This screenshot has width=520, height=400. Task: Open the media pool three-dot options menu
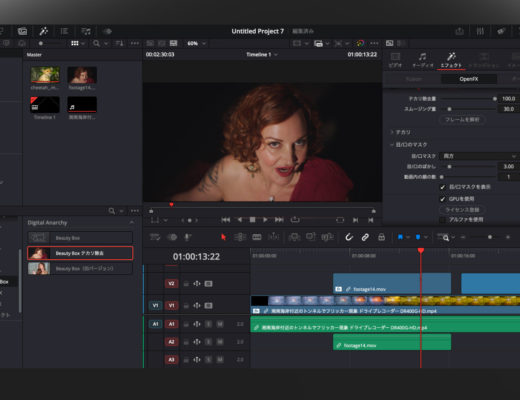coord(135,43)
